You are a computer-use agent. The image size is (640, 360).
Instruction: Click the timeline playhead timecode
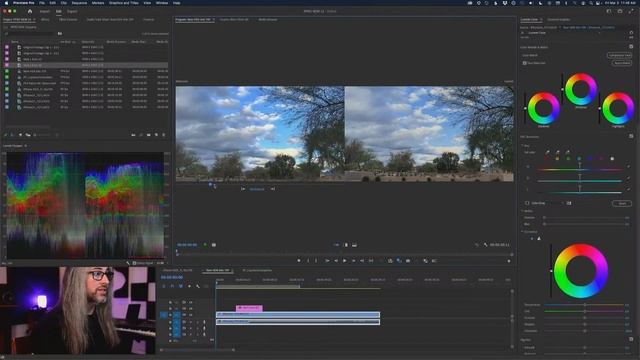coord(172,277)
